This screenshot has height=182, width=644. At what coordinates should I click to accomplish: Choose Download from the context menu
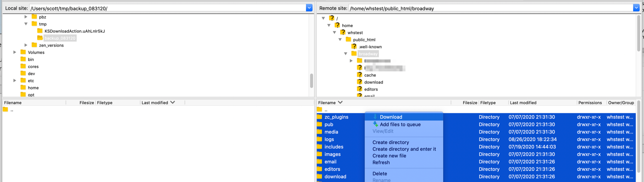tap(404, 117)
